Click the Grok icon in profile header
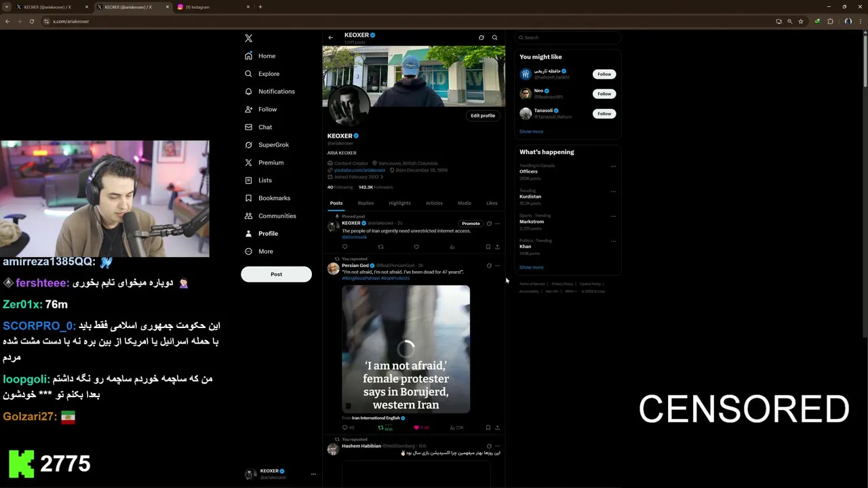 481,38
